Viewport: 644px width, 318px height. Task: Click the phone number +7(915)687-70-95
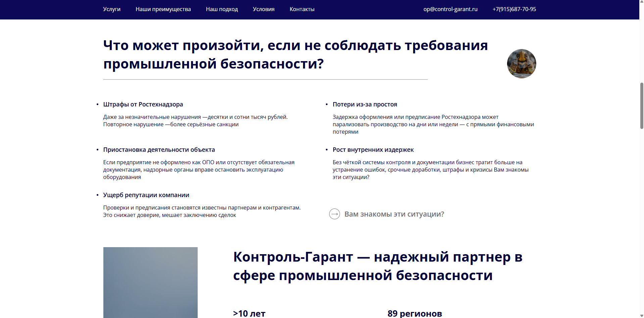point(514,9)
